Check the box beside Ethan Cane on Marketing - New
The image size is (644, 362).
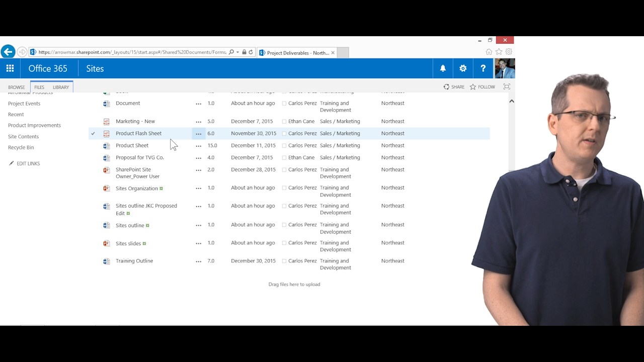[284, 122]
